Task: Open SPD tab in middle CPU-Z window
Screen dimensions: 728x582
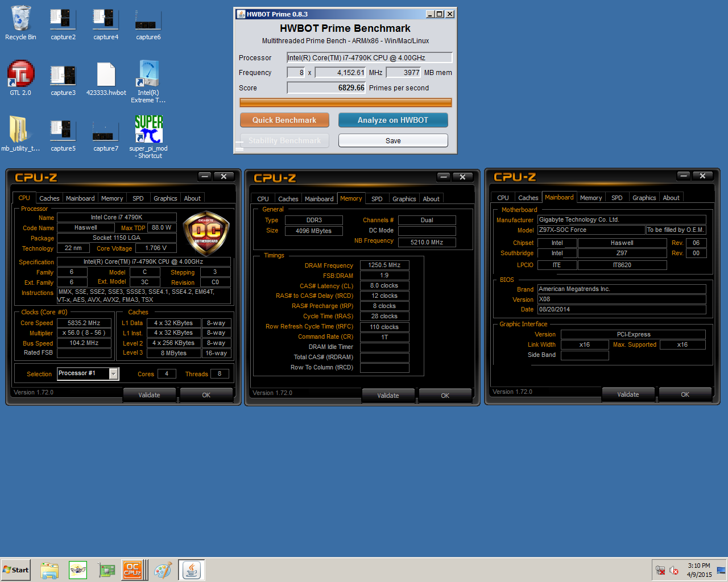Action: (377, 199)
